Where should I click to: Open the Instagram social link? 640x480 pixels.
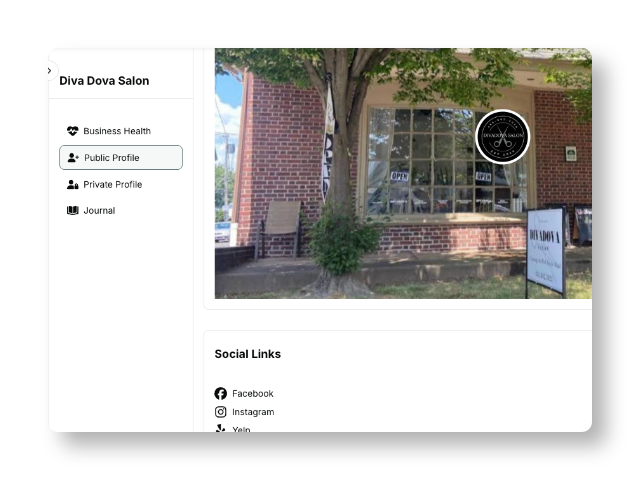tap(244, 412)
